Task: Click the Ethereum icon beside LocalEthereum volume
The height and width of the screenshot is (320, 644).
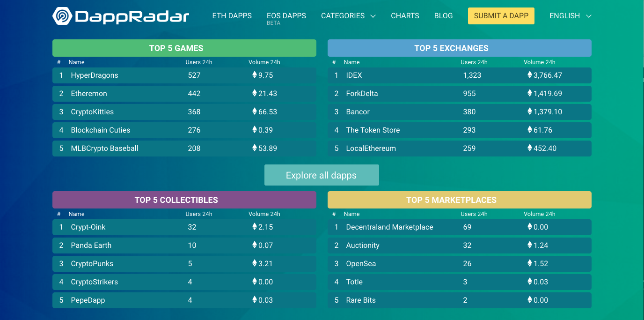Action: pos(530,148)
